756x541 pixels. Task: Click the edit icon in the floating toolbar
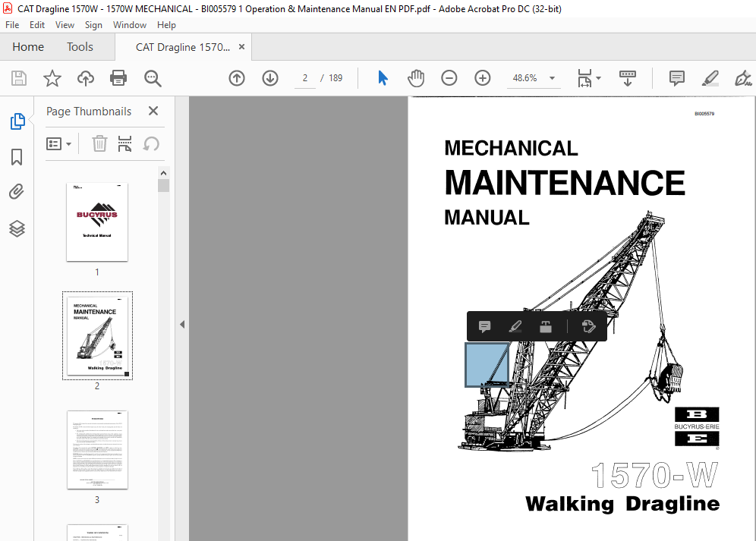[588, 327]
